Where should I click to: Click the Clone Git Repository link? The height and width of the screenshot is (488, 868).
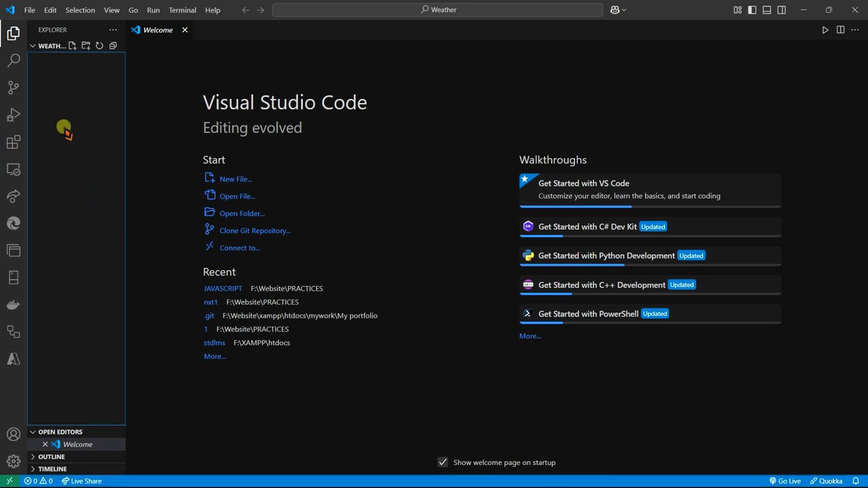(x=255, y=230)
